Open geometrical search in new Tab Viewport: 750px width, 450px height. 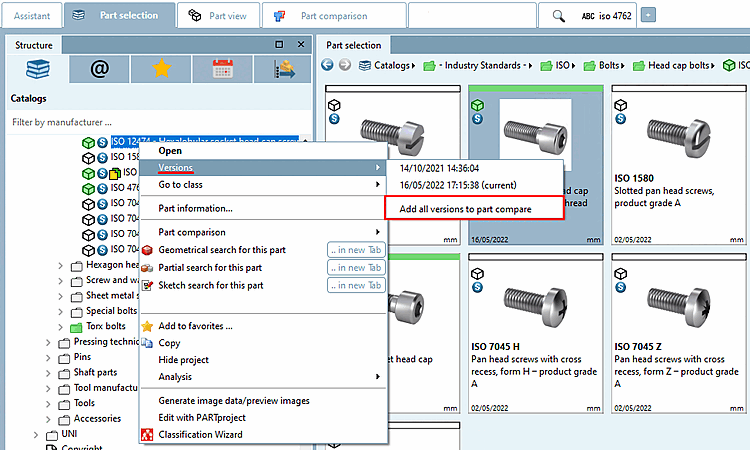[356, 250]
